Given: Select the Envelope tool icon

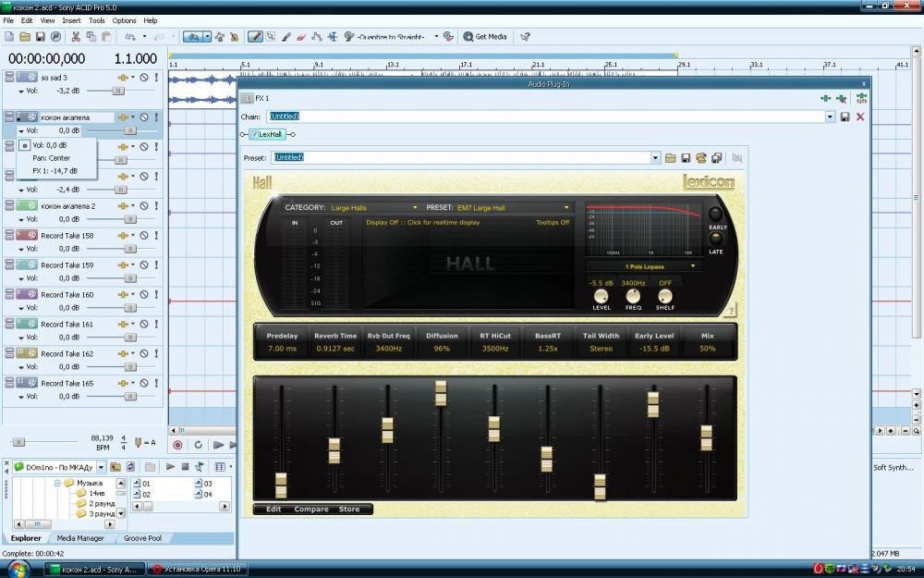Looking at the screenshot, I should click(x=316, y=37).
